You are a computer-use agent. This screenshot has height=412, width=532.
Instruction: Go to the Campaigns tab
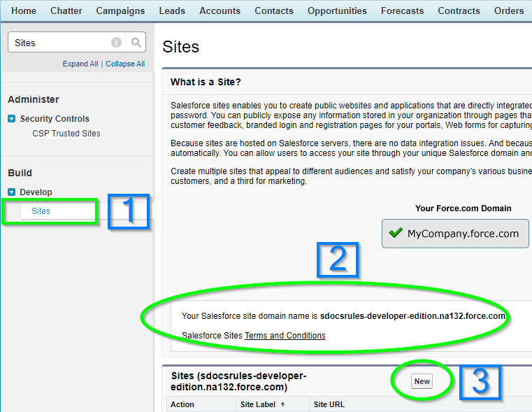click(120, 11)
